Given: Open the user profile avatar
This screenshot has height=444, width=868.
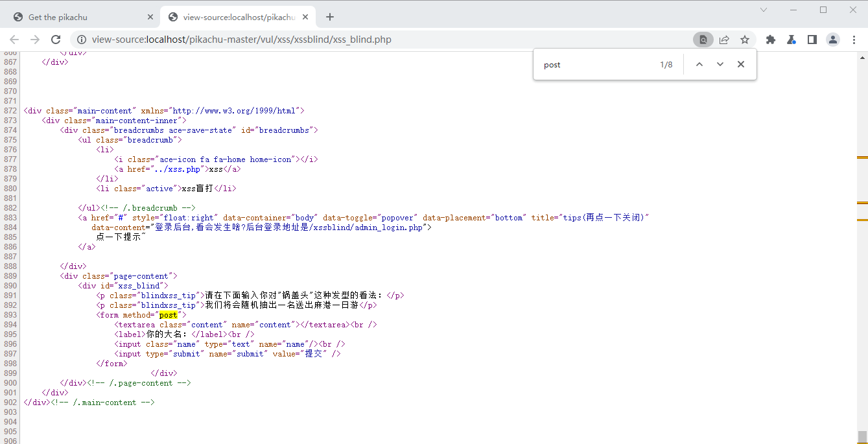Looking at the screenshot, I should 832,40.
